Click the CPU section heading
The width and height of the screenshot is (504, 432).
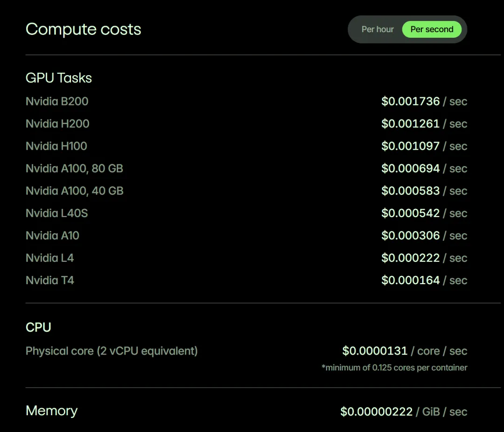(38, 327)
